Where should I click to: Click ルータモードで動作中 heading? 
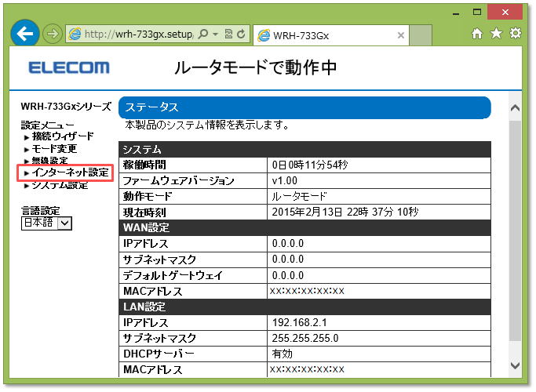[256, 67]
